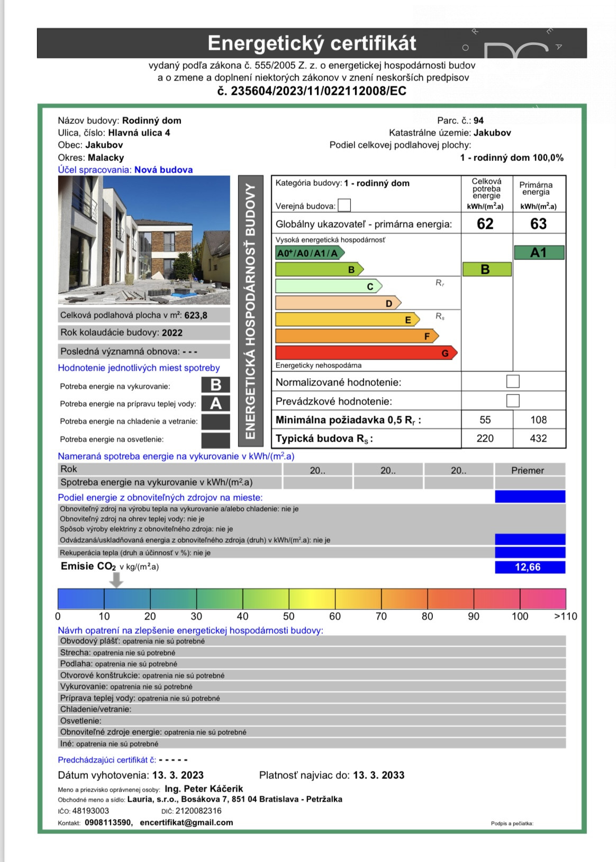Screen dimensions: 616x862
Task: Click the B total energy rating badge
Action: [487, 269]
